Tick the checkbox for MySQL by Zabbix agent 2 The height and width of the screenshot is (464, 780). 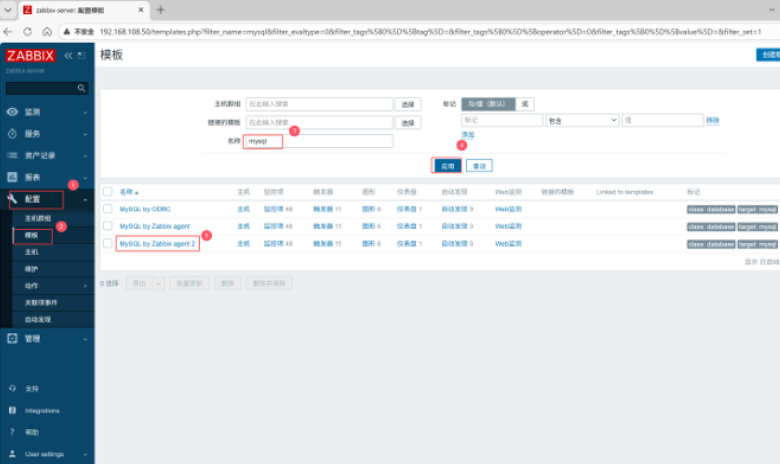107,244
